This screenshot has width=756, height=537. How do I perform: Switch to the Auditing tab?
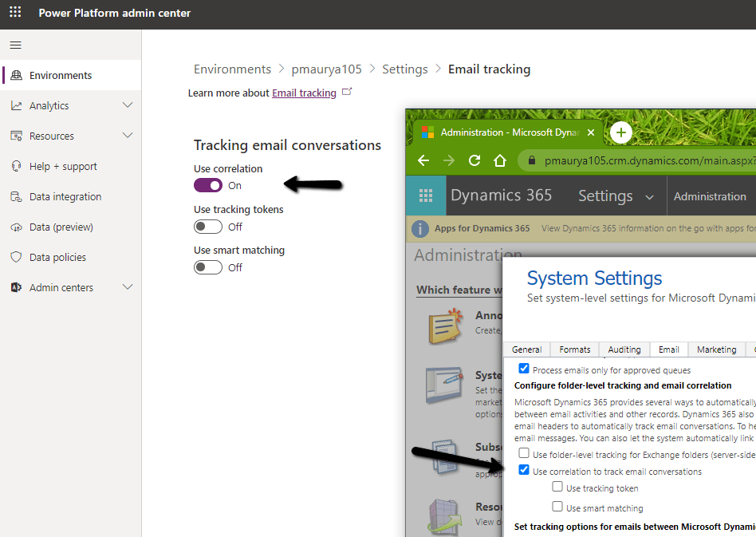click(x=624, y=349)
